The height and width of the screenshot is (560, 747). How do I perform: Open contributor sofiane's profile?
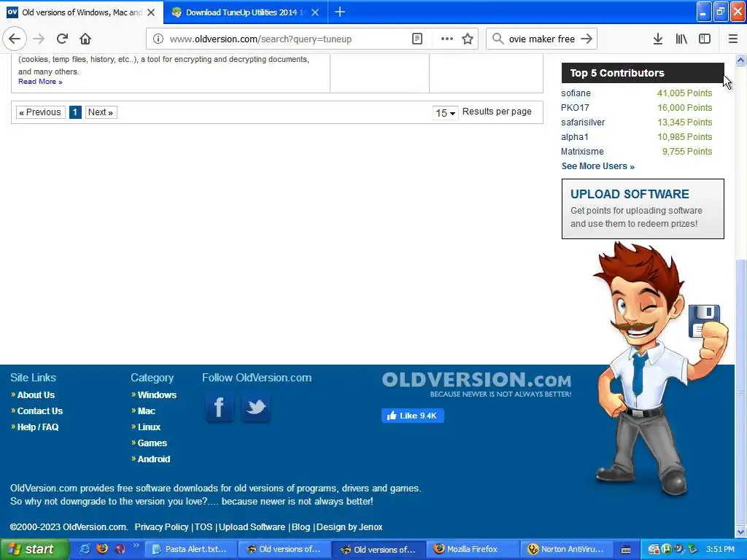[x=576, y=93]
